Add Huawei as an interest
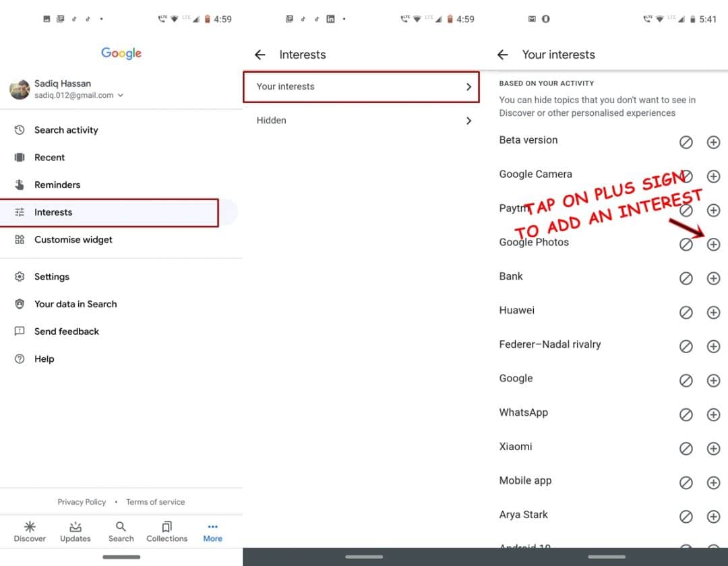Image resolution: width=728 pixels, height=566 pixels. 713,312
